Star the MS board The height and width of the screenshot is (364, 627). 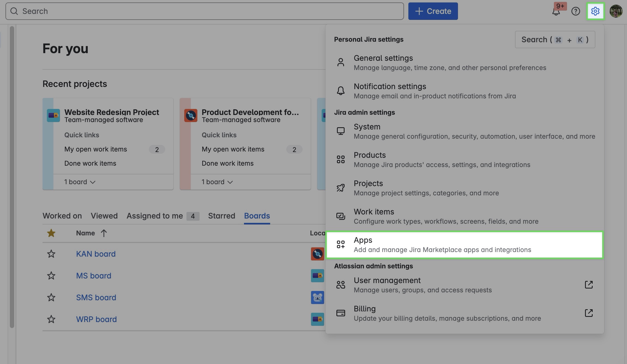click(x=51, y=276)
